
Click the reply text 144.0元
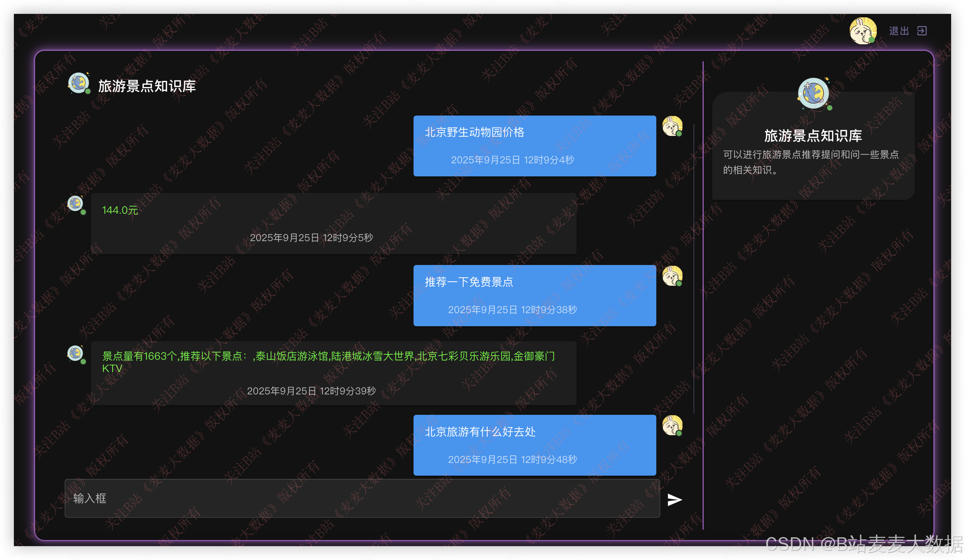(120, 210)
